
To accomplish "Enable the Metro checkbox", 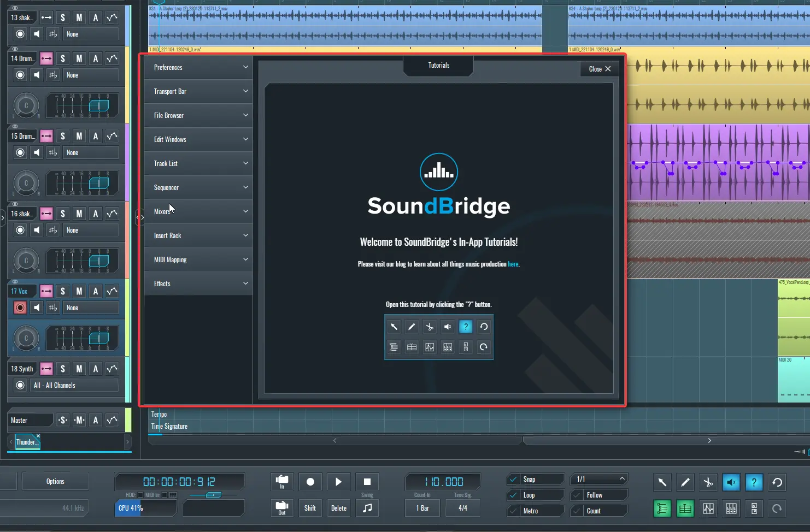I will [x=513, y=511].
